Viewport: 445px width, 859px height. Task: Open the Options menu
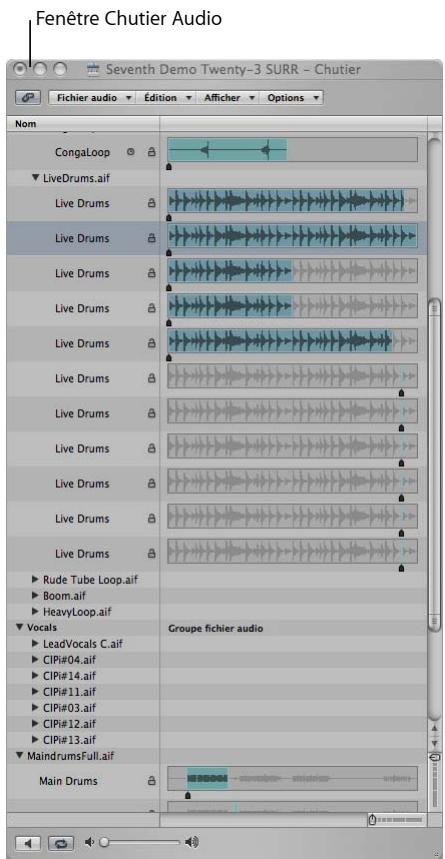(x=291, y=98)
